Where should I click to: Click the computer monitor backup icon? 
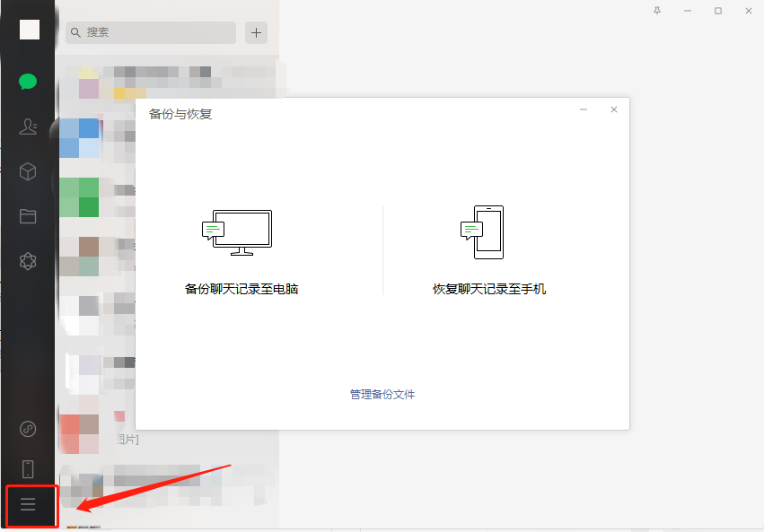tap(237, 232)
